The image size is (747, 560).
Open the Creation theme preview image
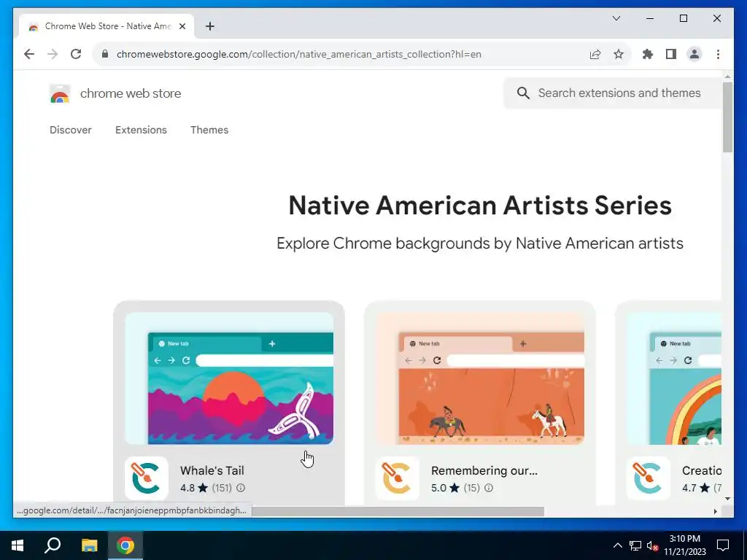[674, 378]
